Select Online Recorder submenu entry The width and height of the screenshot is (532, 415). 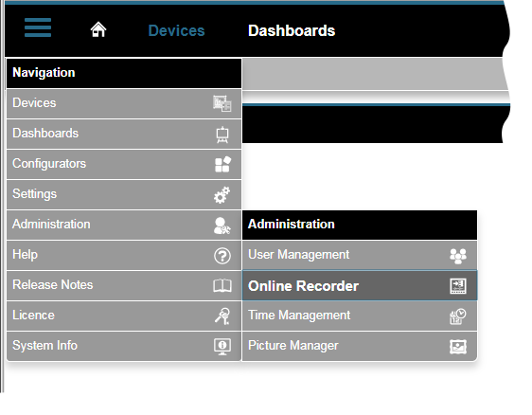360,285
